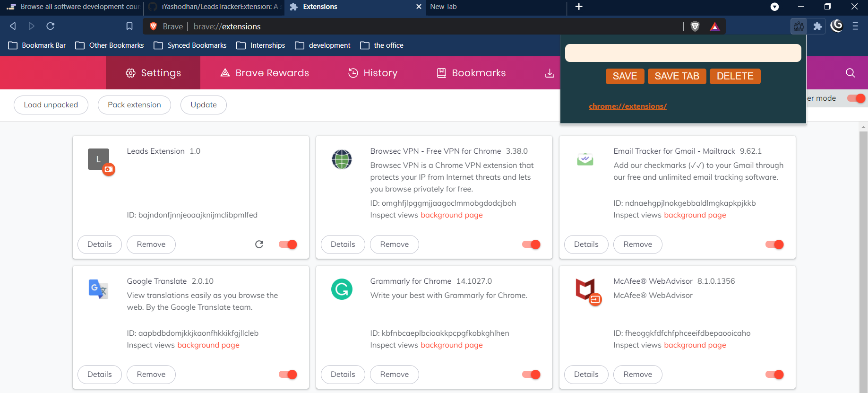Open the Internships bookmark folder
This screenshot has width=868, height=393.
coord(261,45)
